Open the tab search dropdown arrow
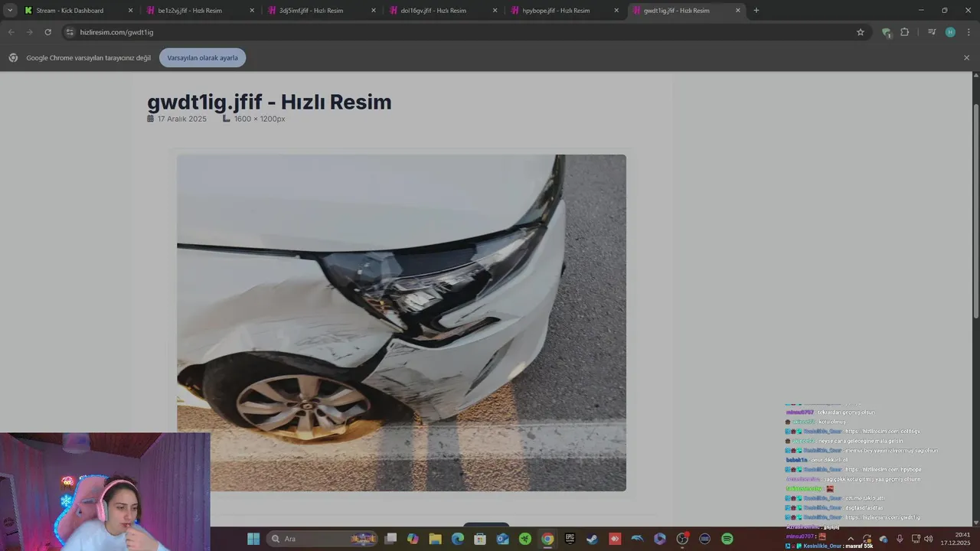This screenshot has width=980, height=551. click(x=10, y=11)
